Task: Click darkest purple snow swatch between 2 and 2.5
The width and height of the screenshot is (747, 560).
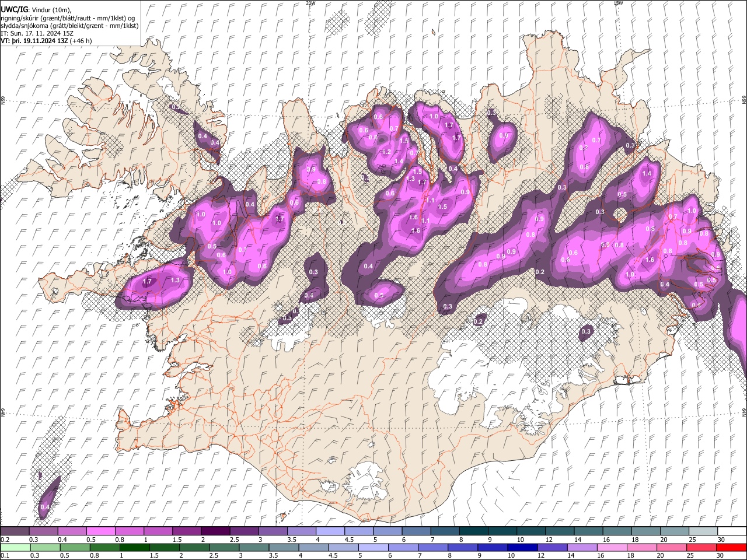Action: 215,531
